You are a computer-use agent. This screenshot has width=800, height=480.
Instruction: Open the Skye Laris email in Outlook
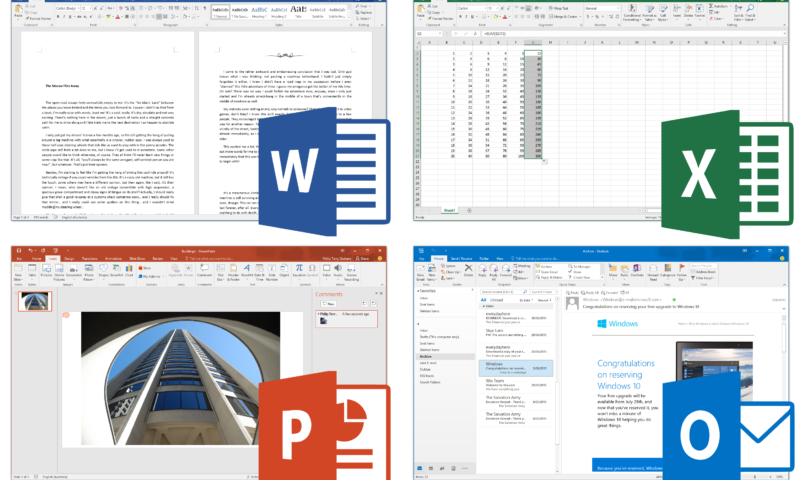coord(515,333)
